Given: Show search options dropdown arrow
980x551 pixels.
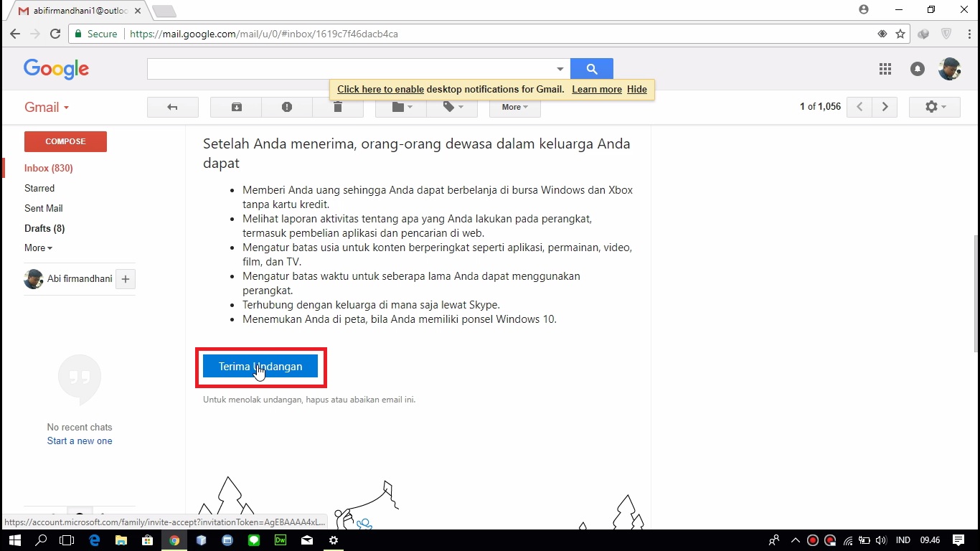Looking at the screenshot, I should 560,69.
